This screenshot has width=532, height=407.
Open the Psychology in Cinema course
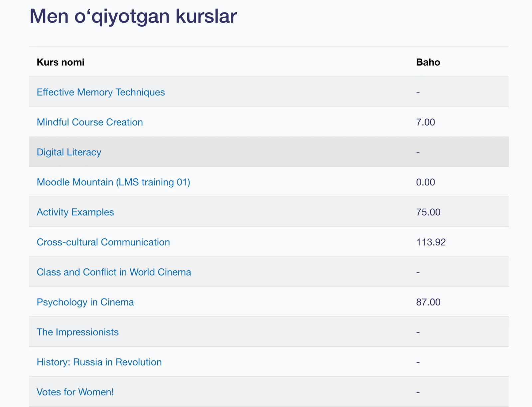click(85, 302)
